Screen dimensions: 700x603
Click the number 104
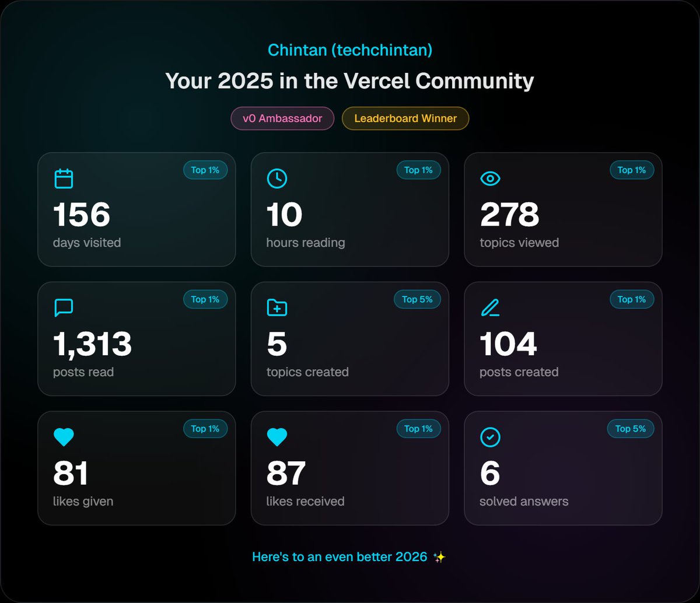pos(508,344)
